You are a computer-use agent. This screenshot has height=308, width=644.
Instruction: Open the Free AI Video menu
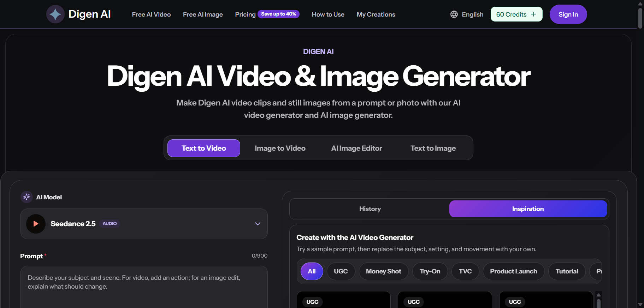pyautogui.click(x=151, y=14)
